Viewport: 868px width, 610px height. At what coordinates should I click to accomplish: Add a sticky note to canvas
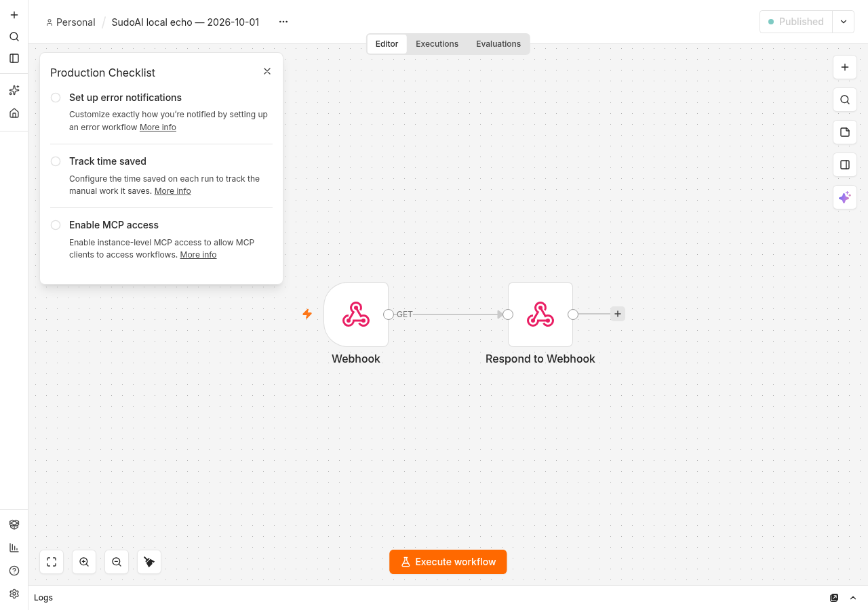(x=845, y=132)
